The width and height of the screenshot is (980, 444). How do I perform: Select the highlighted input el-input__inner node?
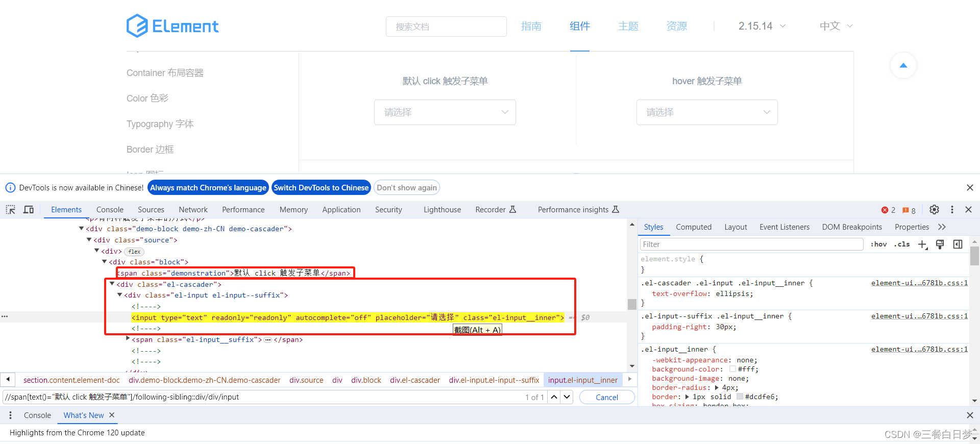click(348, 317)
